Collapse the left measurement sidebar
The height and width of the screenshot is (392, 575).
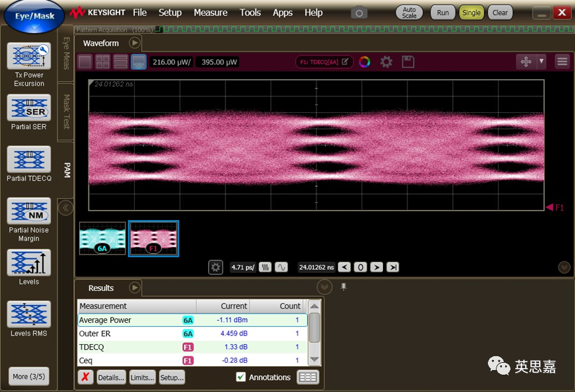[66, 208]
